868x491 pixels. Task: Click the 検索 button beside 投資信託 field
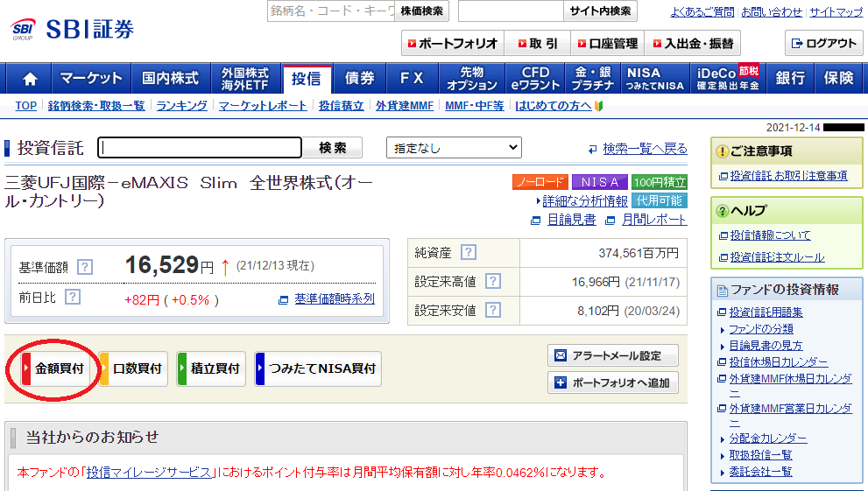point(333,148)
